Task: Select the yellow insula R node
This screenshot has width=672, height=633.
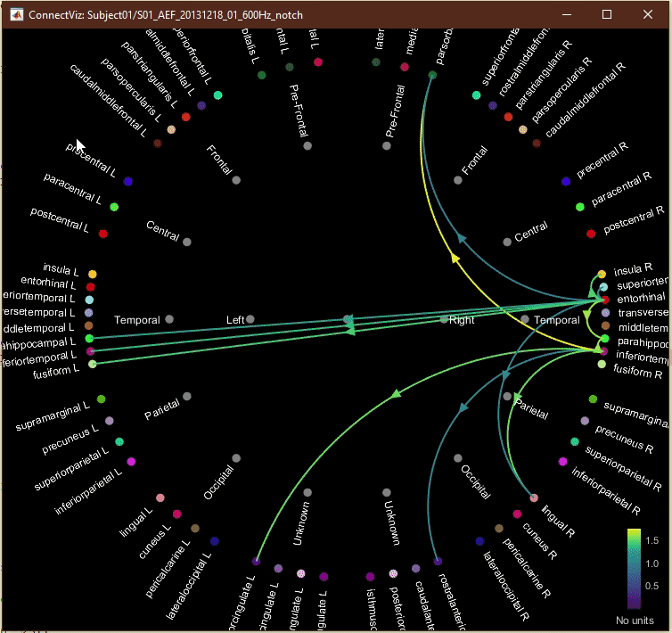Action: pos(602,274)
